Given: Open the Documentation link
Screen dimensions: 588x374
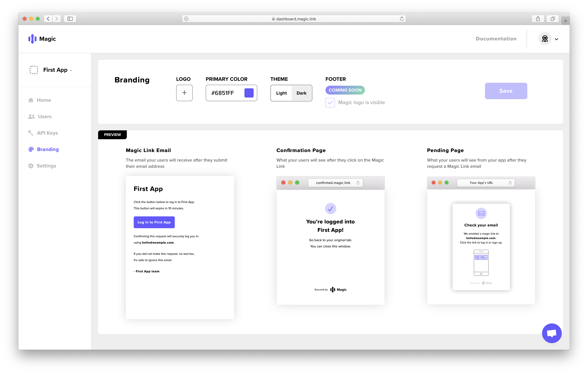Looking at the screenshot, I should (496, 39).
